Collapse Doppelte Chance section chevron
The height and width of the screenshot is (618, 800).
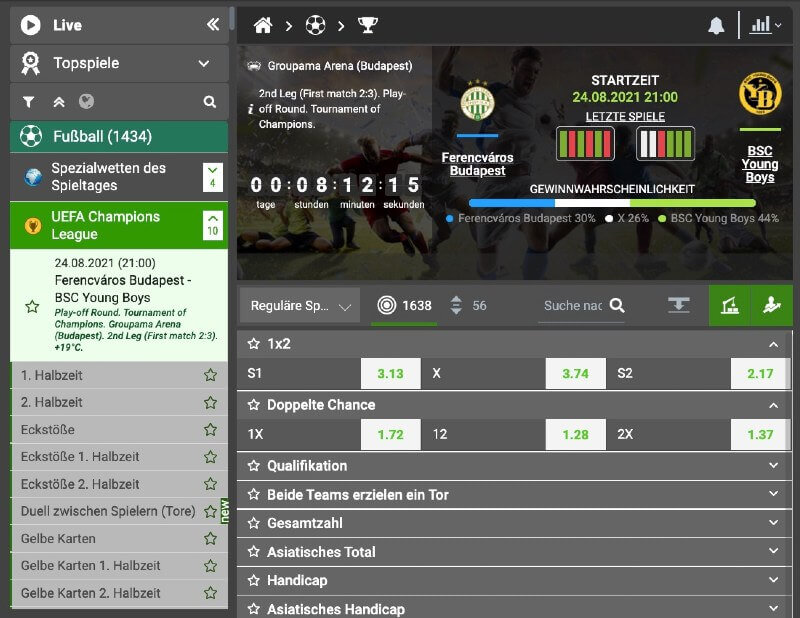(773, 406)
